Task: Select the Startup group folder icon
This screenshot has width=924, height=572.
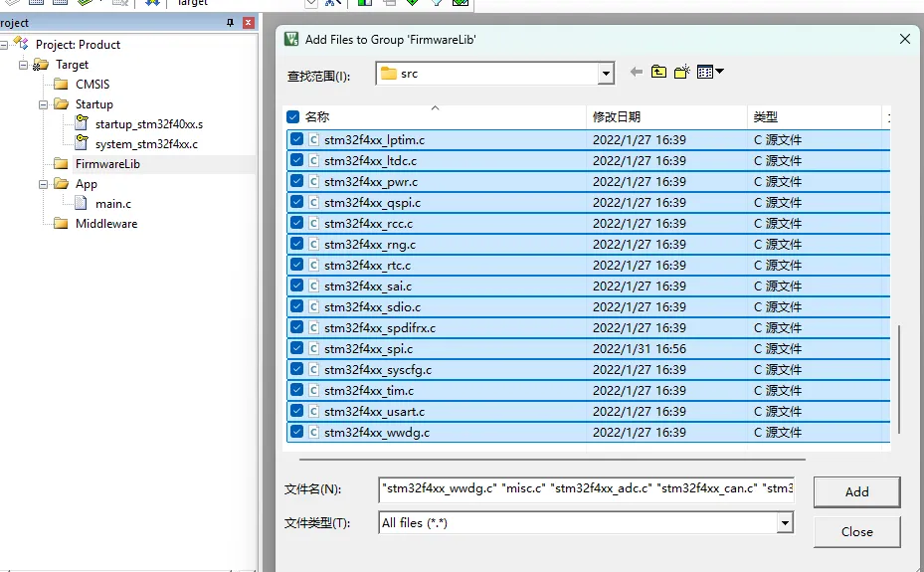Action: (x=61, y=104)
